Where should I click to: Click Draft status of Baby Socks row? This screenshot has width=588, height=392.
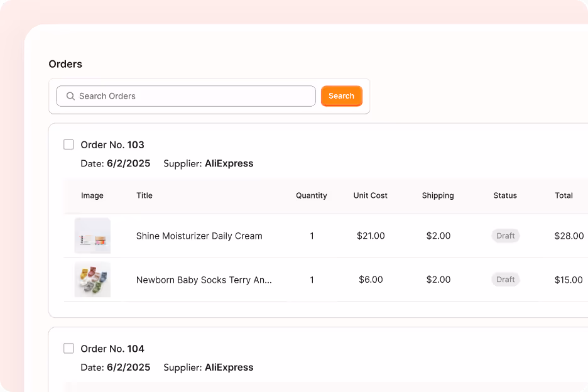(x=506, y=280)
